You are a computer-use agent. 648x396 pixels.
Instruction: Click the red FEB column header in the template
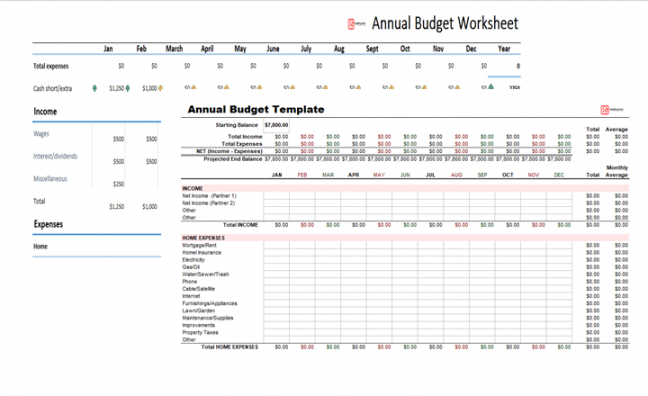tap(303, 175)
